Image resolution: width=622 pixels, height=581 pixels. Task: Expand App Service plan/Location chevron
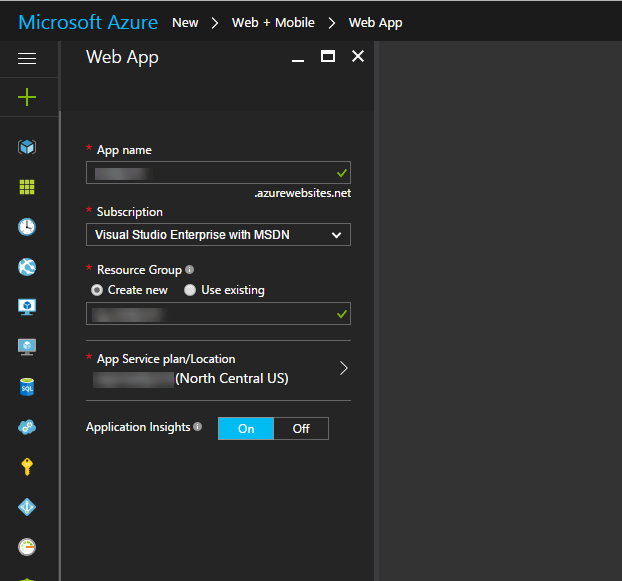344,368
